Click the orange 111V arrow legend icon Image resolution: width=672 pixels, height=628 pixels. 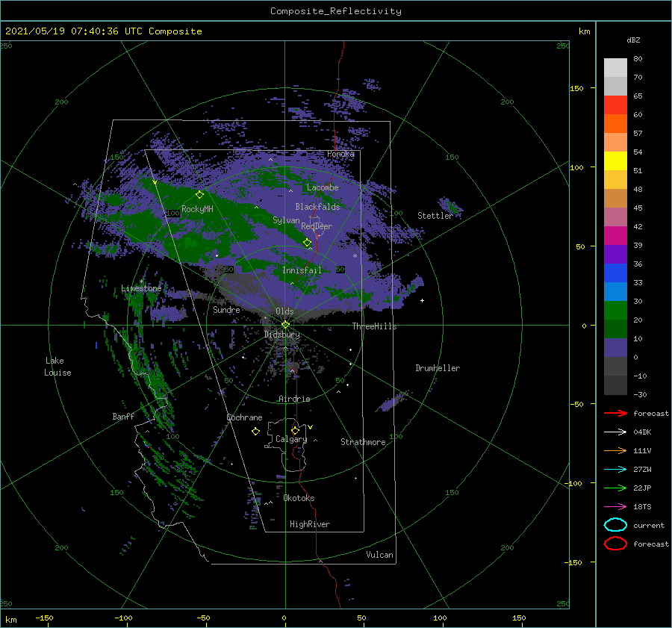pos(615,450)
